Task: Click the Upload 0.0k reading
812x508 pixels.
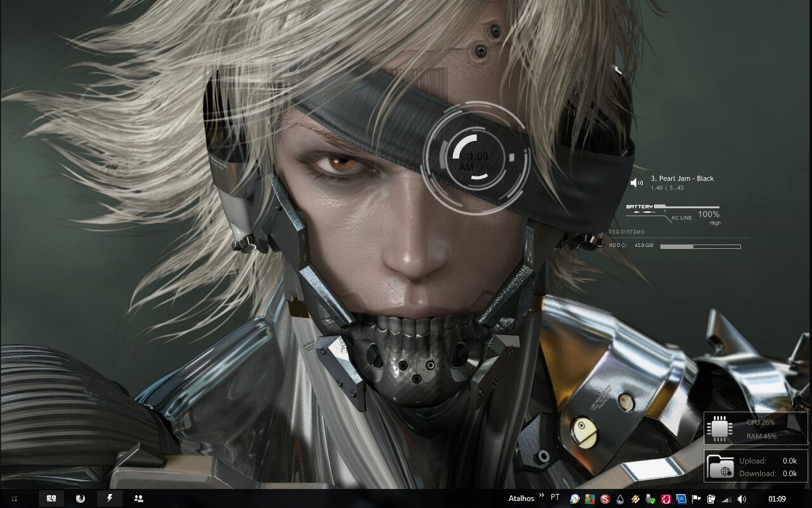Action: pos(768,461)
